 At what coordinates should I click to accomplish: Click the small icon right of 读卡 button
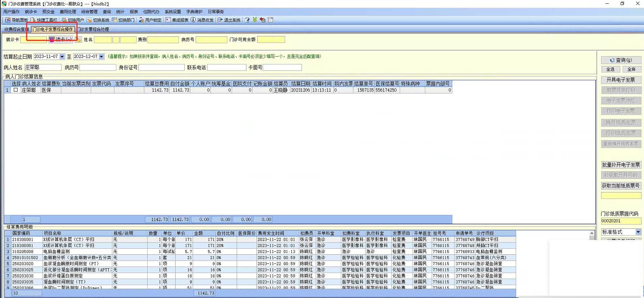point(79,40)
